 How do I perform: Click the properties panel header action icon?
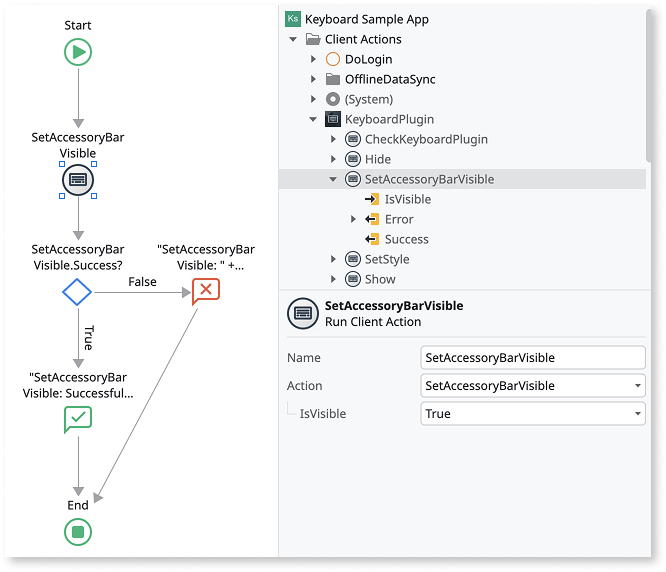(x=303, y=313)
